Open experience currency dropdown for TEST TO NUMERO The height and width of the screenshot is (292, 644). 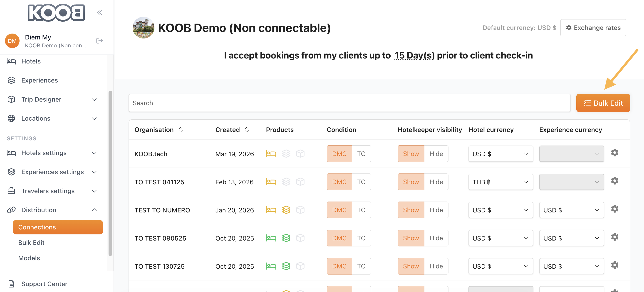[x=571, y=210]
